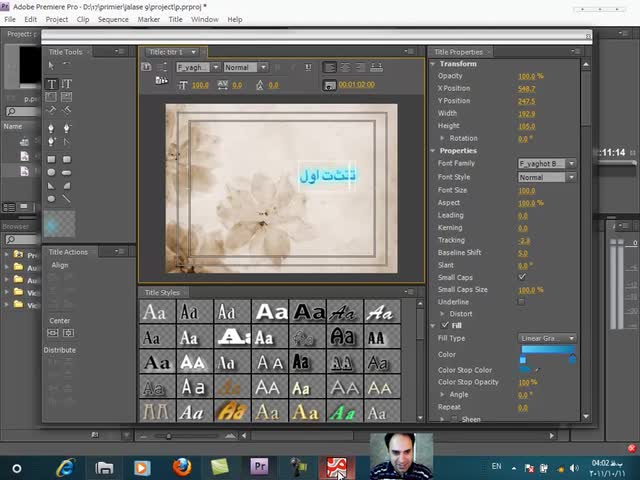The width and height of the screenshot is (640, 480).
Task: Click the X Position value 548.7
Action: [x=527, y=89]
